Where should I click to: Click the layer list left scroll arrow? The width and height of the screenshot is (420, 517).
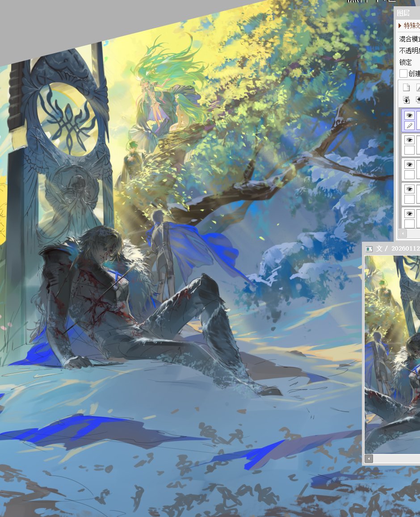point(403,233)
